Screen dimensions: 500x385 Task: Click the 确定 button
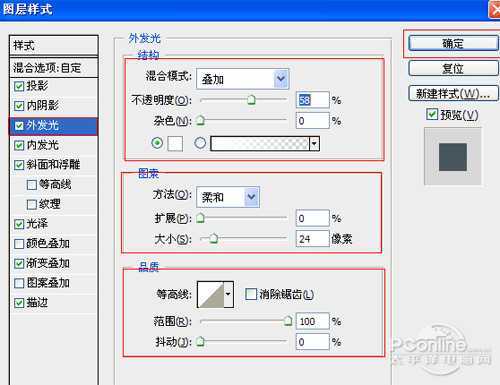(453, 43)
